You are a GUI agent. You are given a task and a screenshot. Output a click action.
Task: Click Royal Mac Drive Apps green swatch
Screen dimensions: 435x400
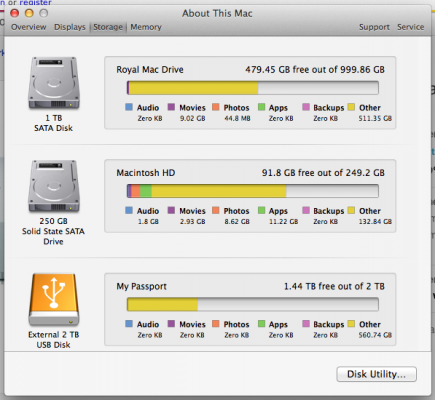[x=261, y=107]
